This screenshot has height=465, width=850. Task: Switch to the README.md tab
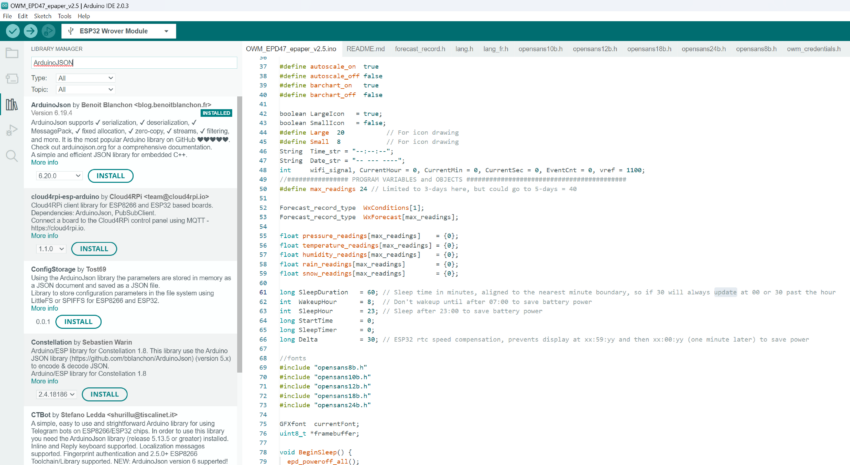tap(366, 48)
